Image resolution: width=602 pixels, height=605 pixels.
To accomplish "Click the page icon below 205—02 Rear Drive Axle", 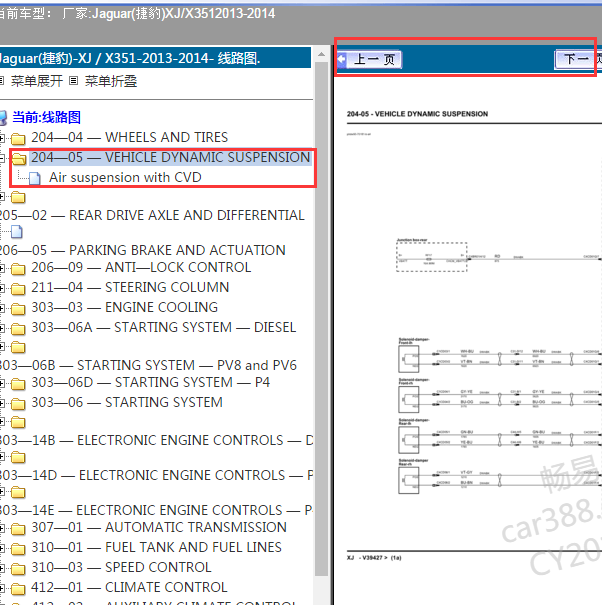I will (17, 232).
